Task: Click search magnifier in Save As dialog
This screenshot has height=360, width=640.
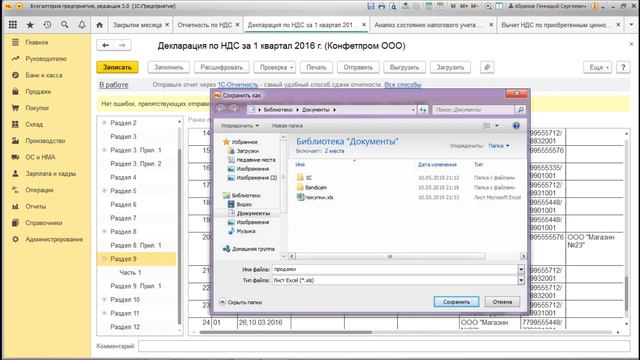Action: click(x=520, y=110)
